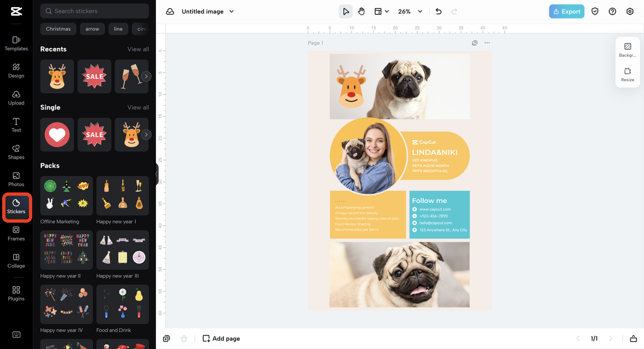This screenshot has width=644, height=349.
Task: Click the duplicate page icon at bottom
Action: (x=167, y=339)
